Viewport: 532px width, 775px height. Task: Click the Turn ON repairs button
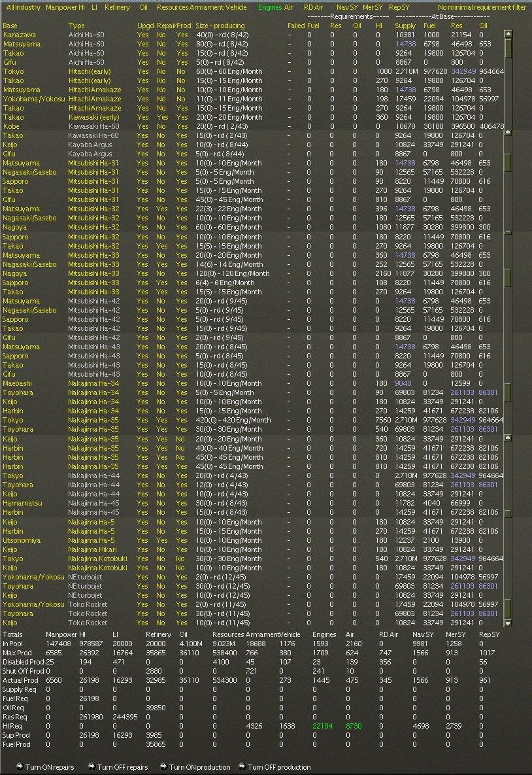(45, 767)
